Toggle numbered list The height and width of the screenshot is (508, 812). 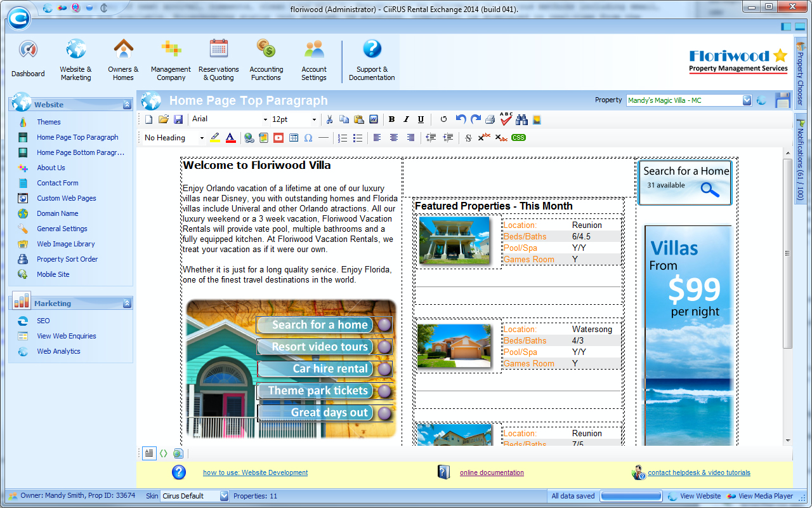point(343,138)
